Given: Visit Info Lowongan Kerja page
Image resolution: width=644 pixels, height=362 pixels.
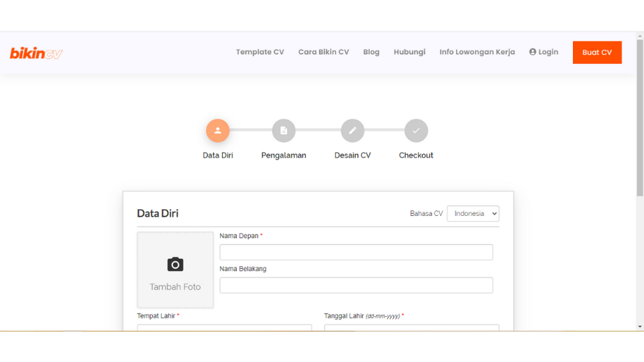Looking at the screenshot, I should (477, 52).
